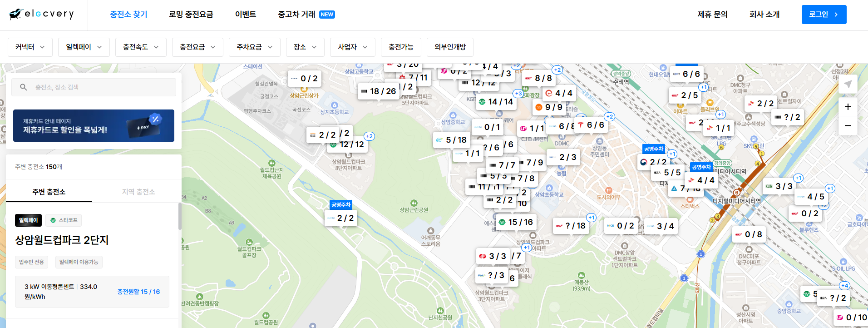Click the 로그인 button
This screenshot has width=868, height=328.
(x=824, y=15)
